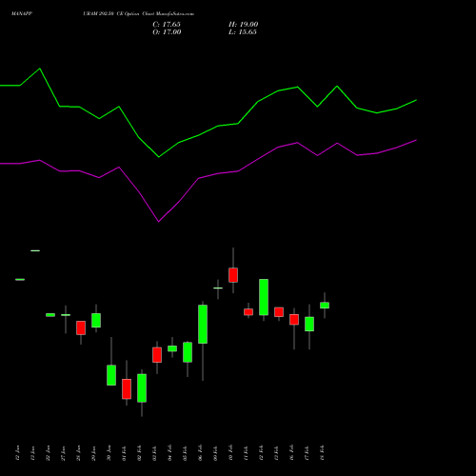476x476 pixels.
Task: Select the 30 Jan date label
Action: pos(109,453)
